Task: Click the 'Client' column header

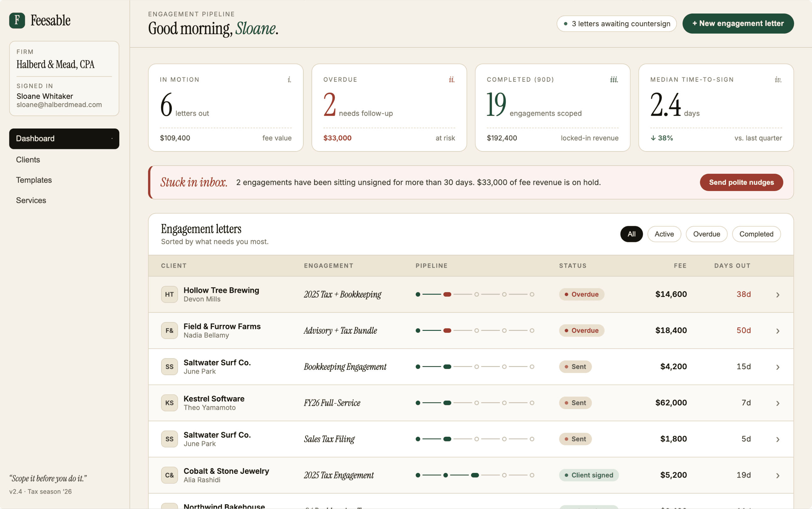Action: (174, 265)
